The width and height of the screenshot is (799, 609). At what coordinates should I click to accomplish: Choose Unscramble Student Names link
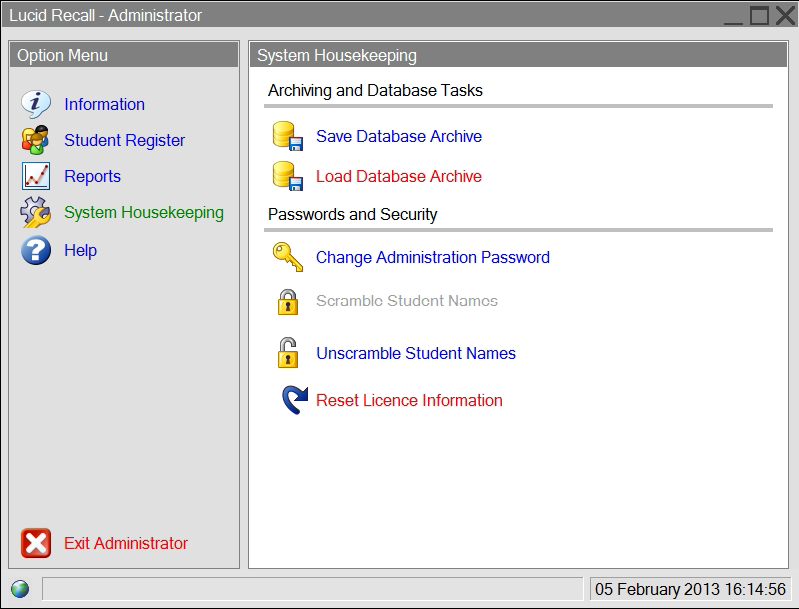coord(416,353)
